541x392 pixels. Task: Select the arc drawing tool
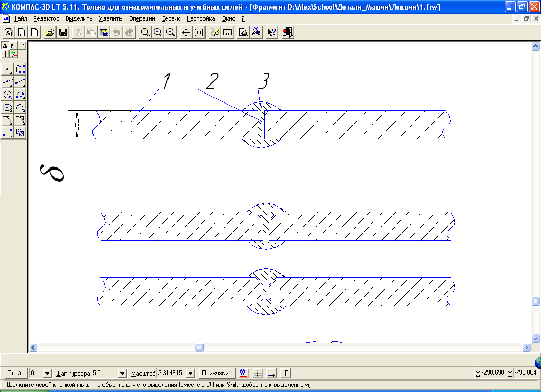(x=20, y=95)
